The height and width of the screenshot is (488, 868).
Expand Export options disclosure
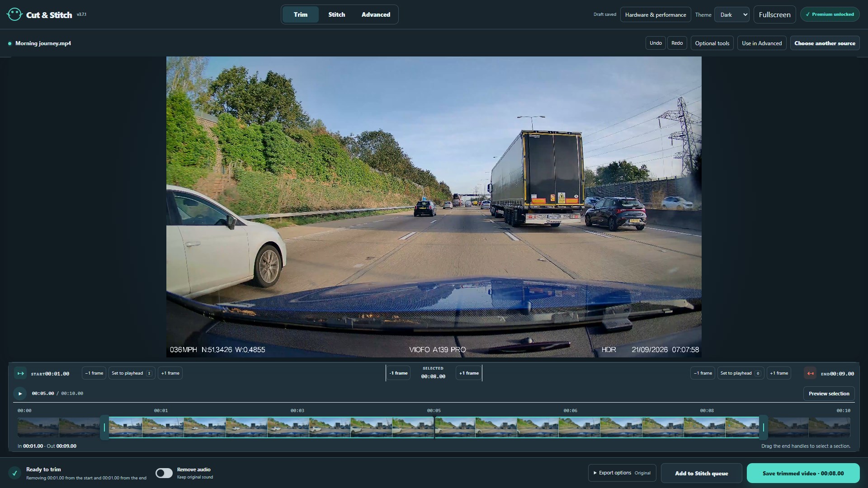point(622,473)
